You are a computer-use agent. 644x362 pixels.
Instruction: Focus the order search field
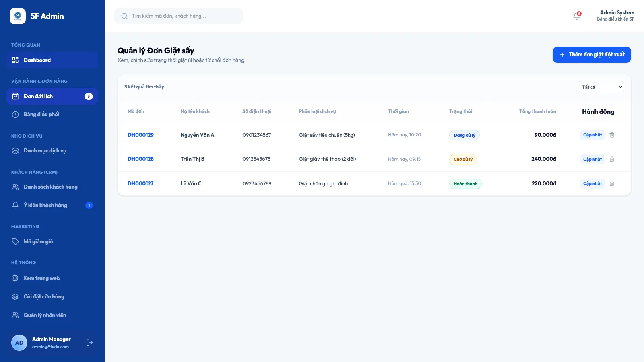[179, 16]
